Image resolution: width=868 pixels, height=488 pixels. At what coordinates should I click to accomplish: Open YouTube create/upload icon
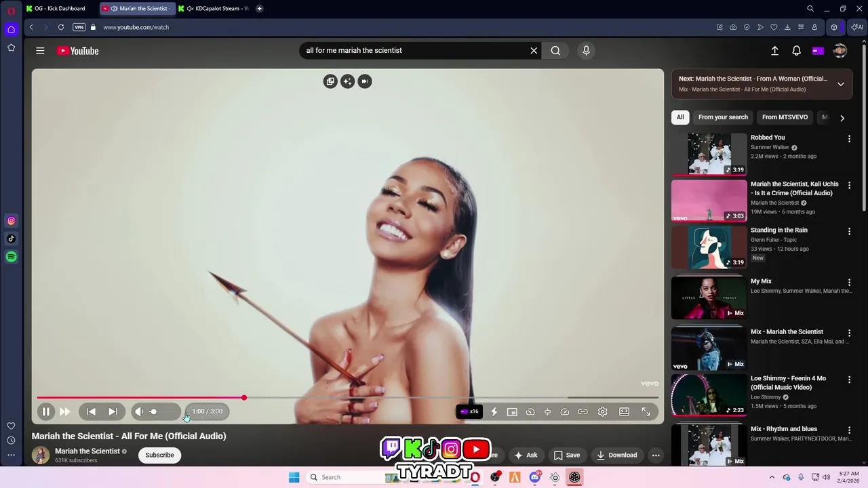(x=774, y=51)
